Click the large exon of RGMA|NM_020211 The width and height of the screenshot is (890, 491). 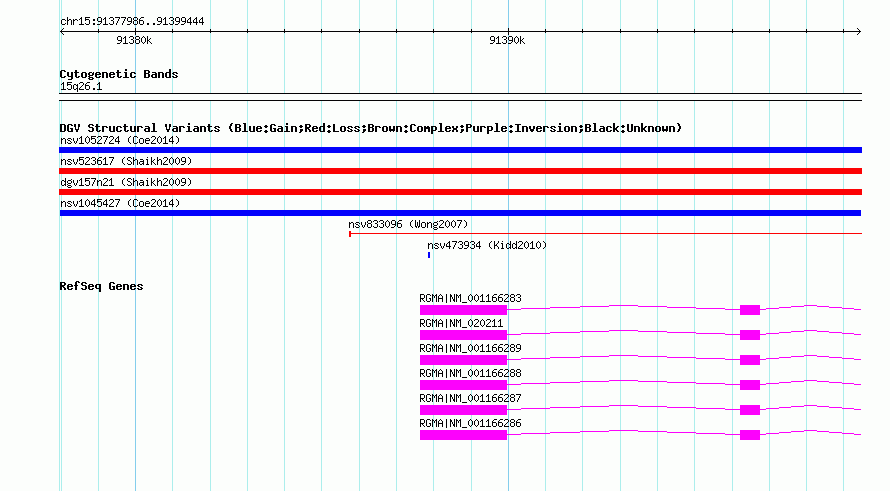coord(463,335)
